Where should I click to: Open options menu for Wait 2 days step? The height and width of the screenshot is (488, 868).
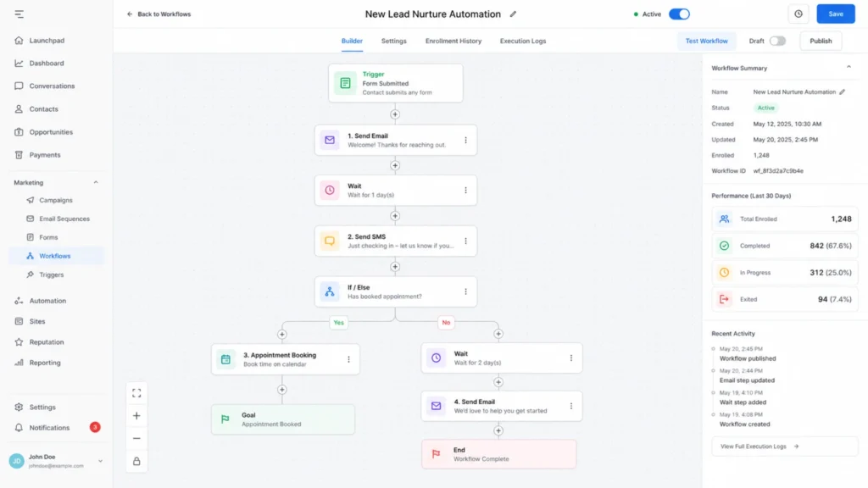[571, 358]
